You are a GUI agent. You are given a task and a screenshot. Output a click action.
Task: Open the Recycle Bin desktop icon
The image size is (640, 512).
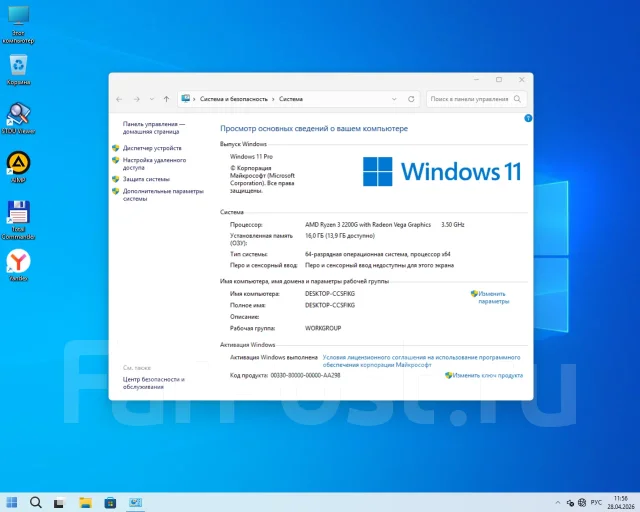[18, 70]
